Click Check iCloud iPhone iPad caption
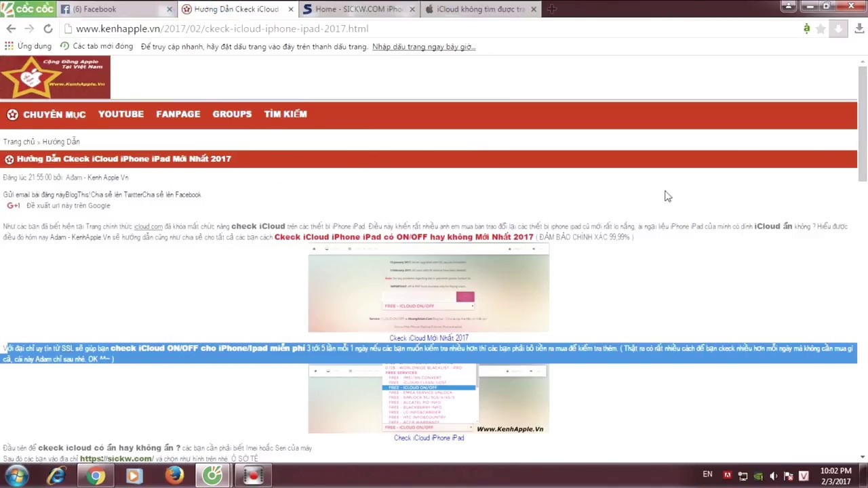Image resolution: width=868 pixels, height=488 pixels. pyautogui.click(x=429, y=438)
